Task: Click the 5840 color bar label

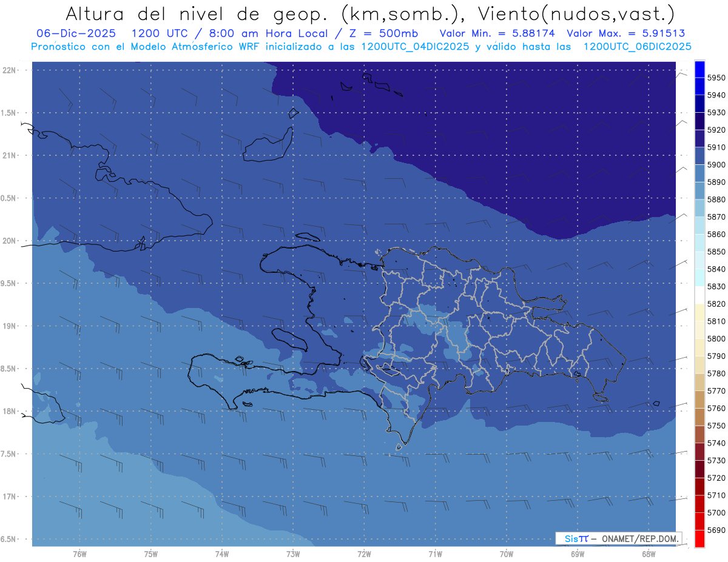Action: coord(717,269)
